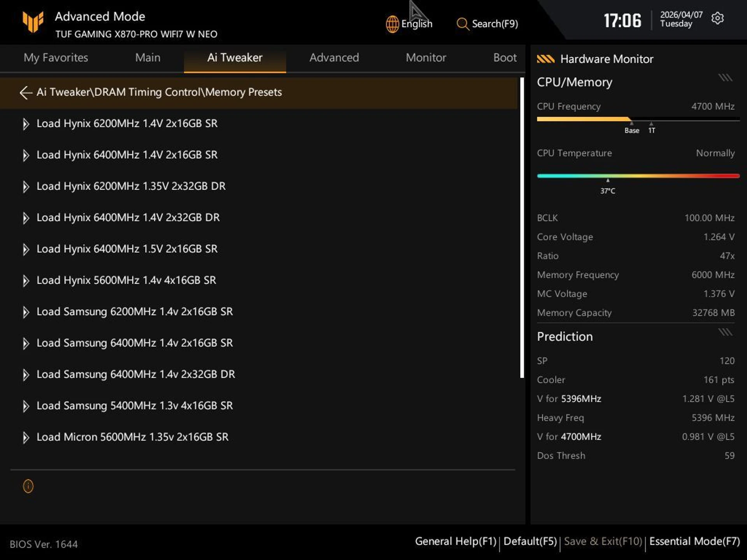747x560 pixels.
Task: Expand Load Hynix 6200MHz 1.4V 2x16GB SR arrow
Action: point(26,124)
